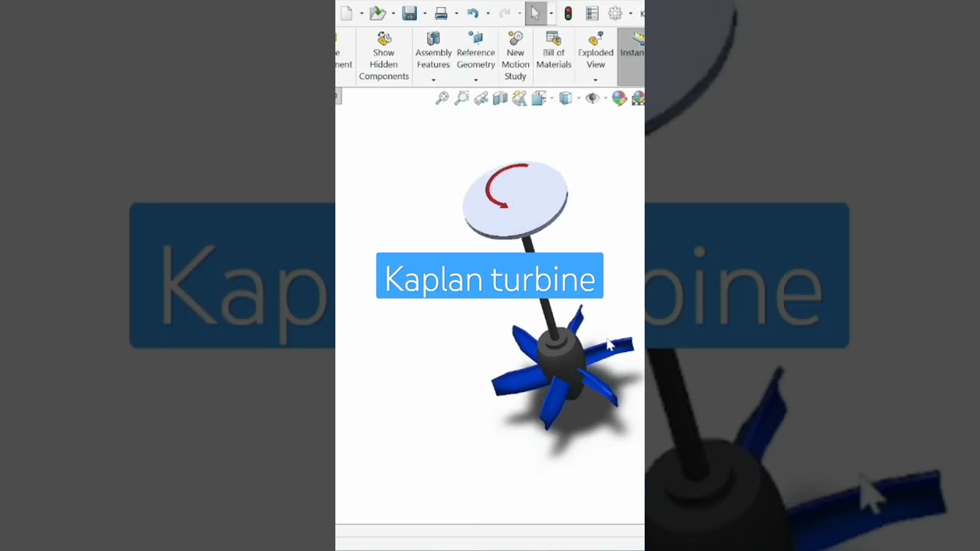Expand Hide/Show Items dropdown arrow
Screen dimensions: 980x551
point(605,99)
